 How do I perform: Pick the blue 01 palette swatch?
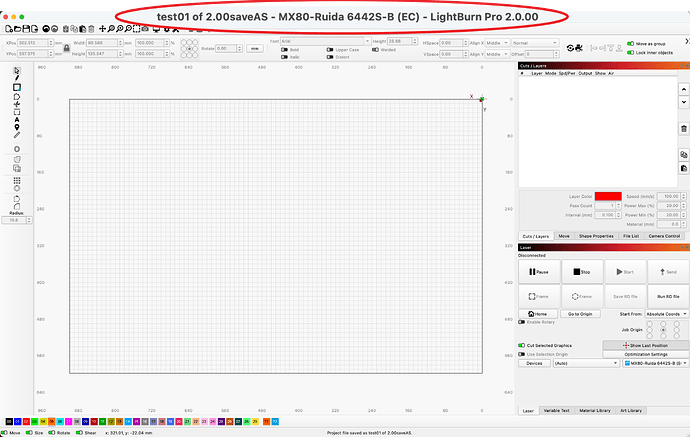18,422
